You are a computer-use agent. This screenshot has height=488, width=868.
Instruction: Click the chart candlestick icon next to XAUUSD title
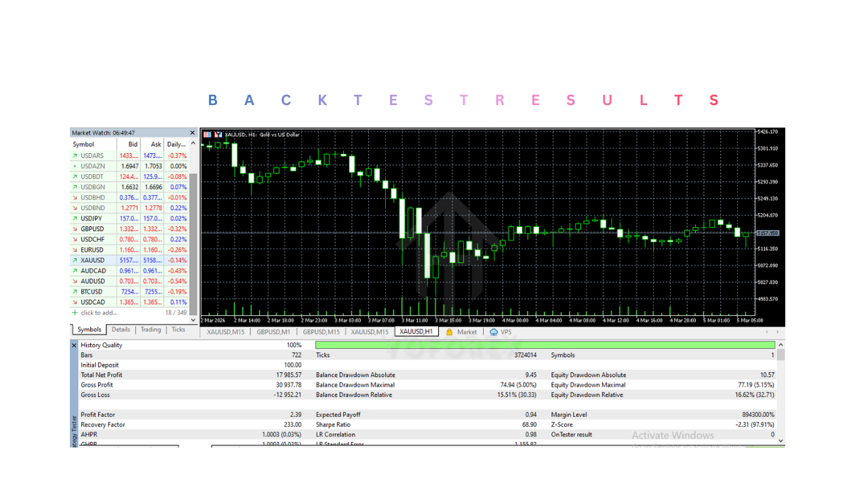(218, 134)
